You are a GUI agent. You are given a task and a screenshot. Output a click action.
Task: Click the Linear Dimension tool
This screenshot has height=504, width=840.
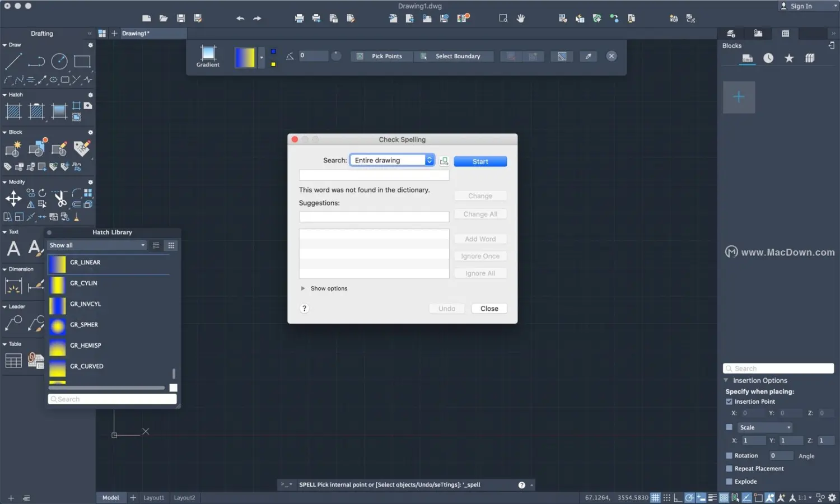point(13,286)
